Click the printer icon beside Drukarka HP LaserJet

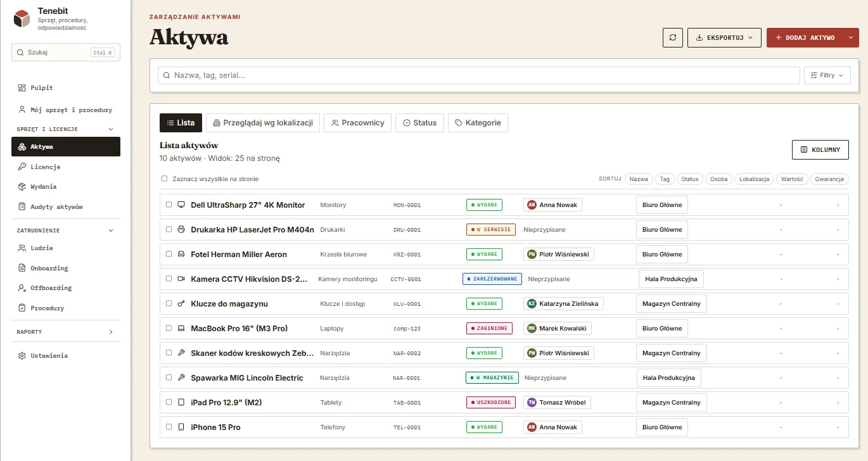(181, 230)
